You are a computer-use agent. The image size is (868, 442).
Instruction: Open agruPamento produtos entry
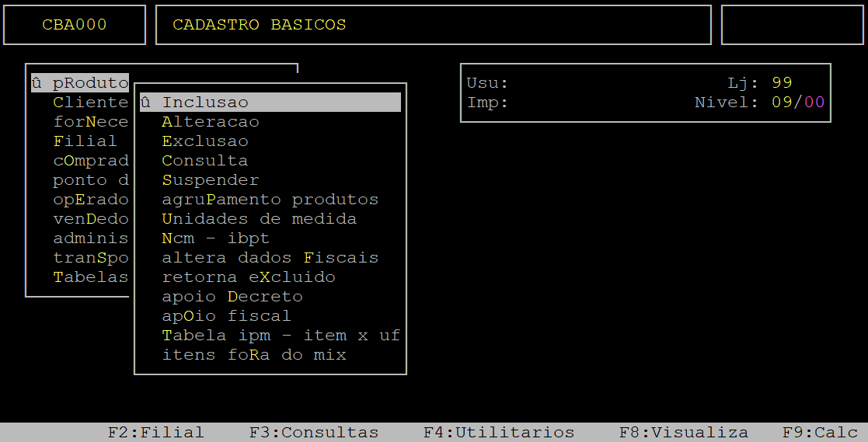coord(270,199)
